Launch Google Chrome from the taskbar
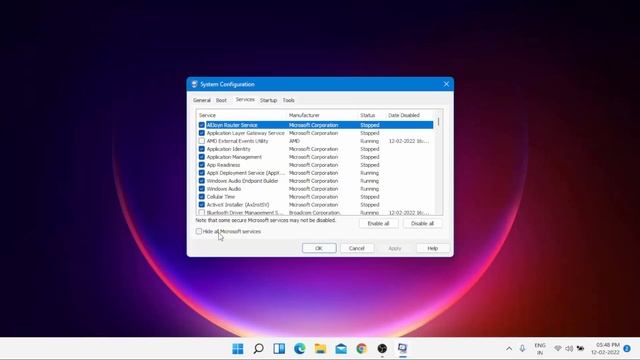This screenshot has height=360, width=640. tap(361, 349)
